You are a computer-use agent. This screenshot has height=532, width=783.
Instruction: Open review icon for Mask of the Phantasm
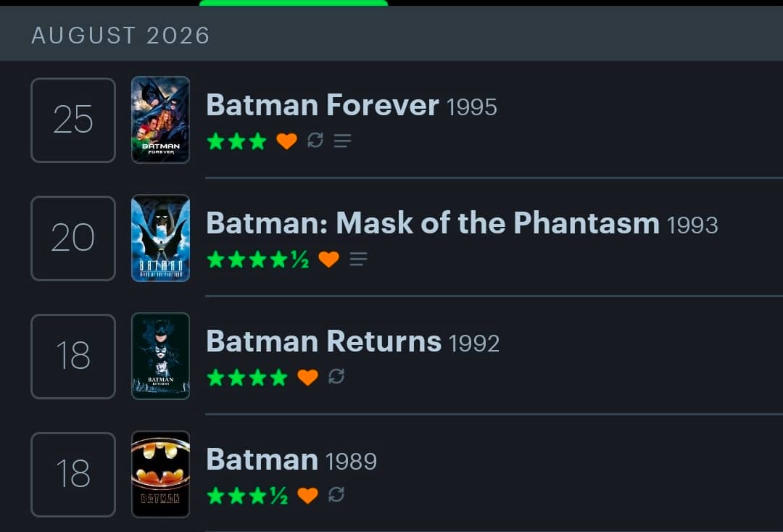point(359,259)
